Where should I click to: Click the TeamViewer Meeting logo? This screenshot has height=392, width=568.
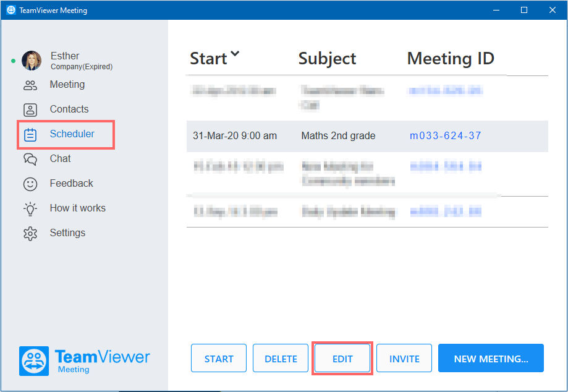pyautogui.click(x=85, y=361)
